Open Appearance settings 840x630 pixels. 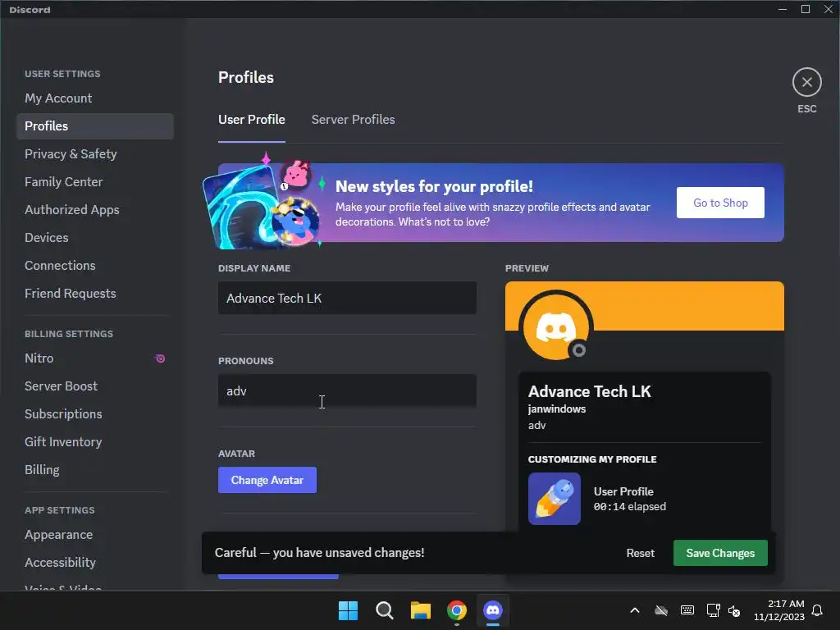[95, 535]
